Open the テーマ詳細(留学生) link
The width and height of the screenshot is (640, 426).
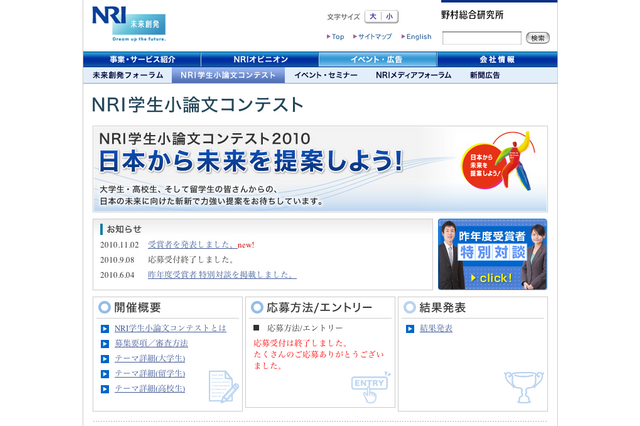click(x=150, y=374)
